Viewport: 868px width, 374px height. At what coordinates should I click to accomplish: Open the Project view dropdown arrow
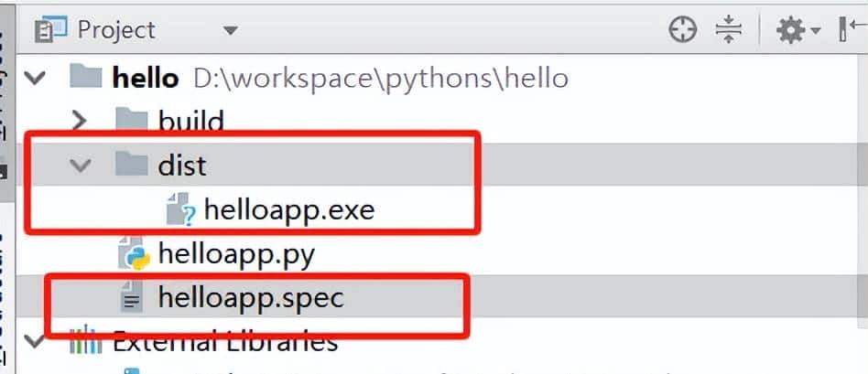[x=231, y=30]
